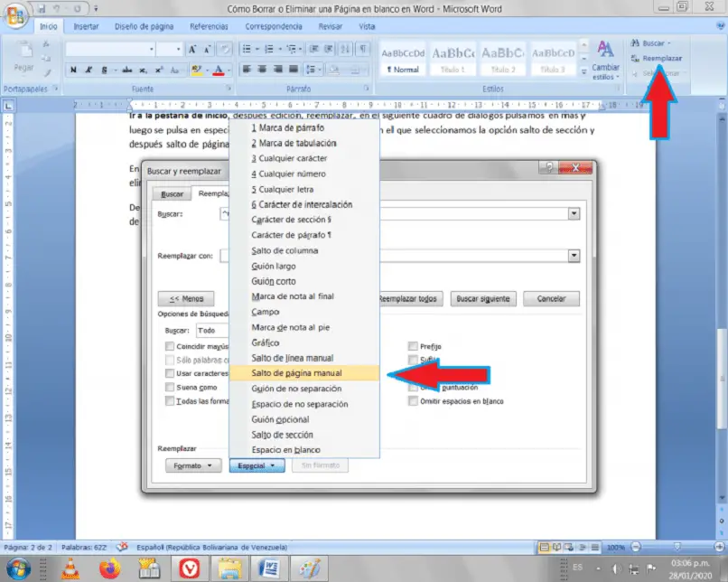The width and height of the screenshot is (728, 582).
Task: Select Salto de sección menu item
Action: pos(304,435)
